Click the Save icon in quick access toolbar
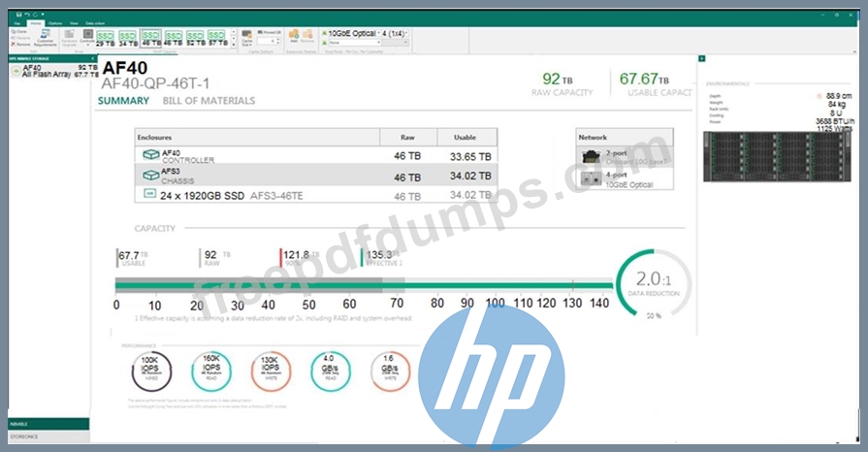Image resolution: width=868 pixels, height=452 pixels. pos(18,15)
